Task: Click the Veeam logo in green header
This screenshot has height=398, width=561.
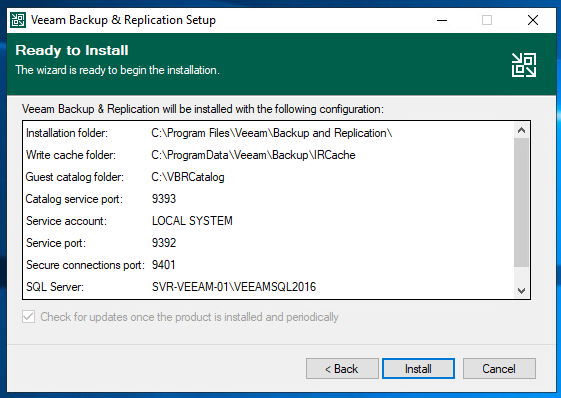Action: coord(524,65)
